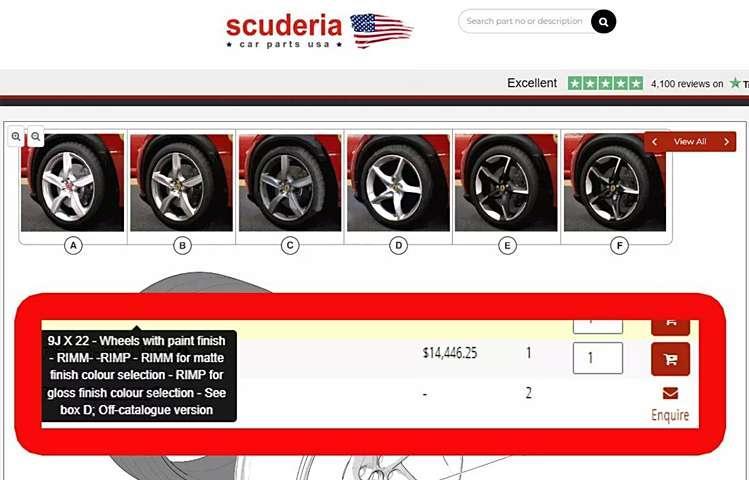The height and width of the screenshot is (480, 749).
Task: Open wheel thumbnail B
Action: 182,182
